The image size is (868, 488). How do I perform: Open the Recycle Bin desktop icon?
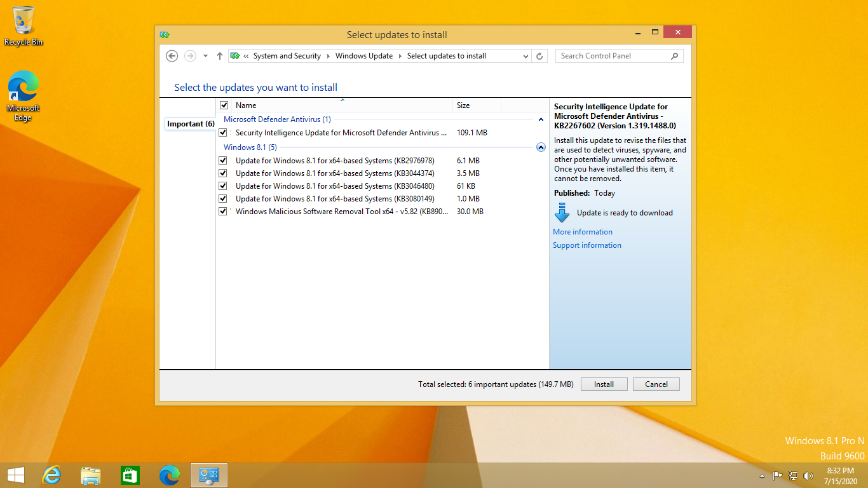point(24,26)
